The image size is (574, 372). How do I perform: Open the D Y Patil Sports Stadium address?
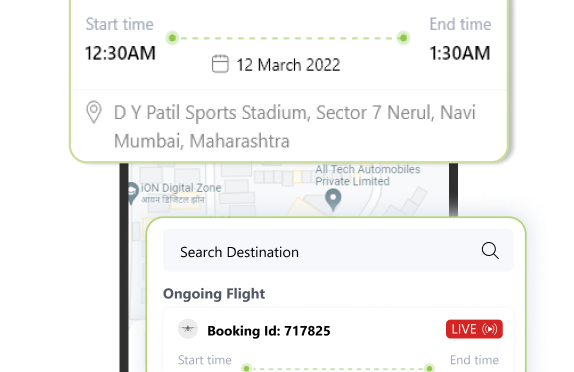(x=294, y=127)
